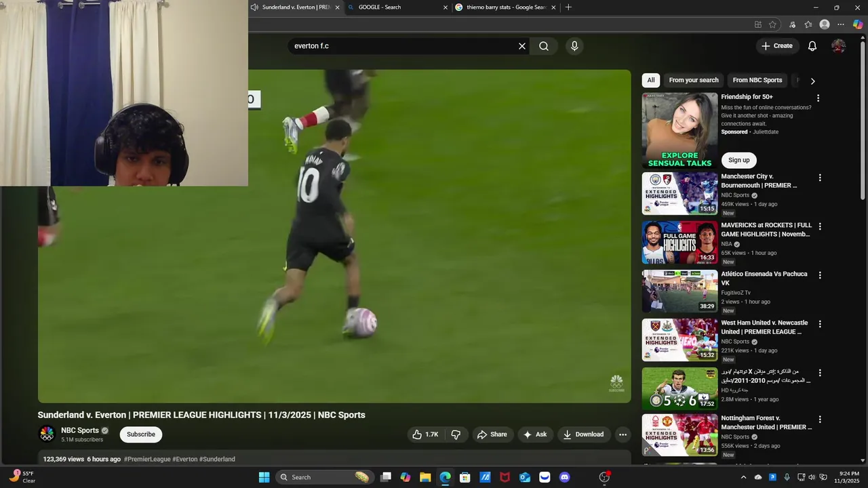This screenshot has width=868, height=488.
Task: Open the weather widget 55°F Clear
Action: tap(22, 477)
